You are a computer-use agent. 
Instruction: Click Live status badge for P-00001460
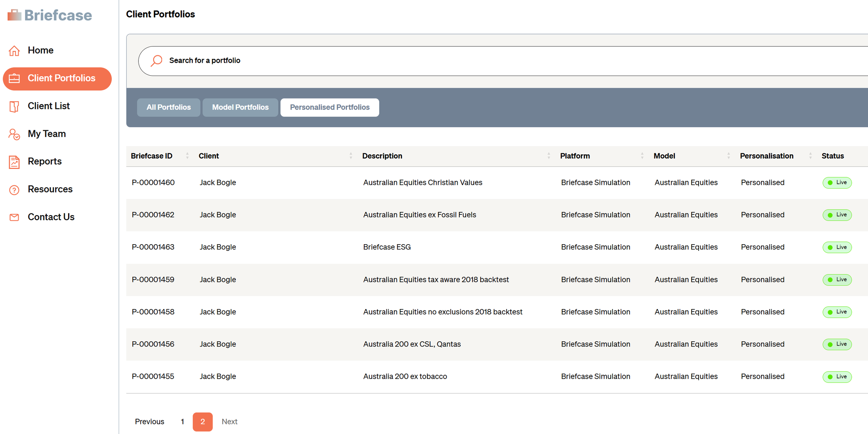coord(837,182)
